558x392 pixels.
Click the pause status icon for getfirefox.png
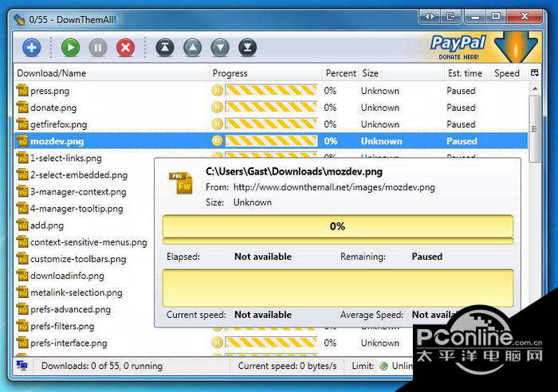pyautogui.click(x=217, y=123)
